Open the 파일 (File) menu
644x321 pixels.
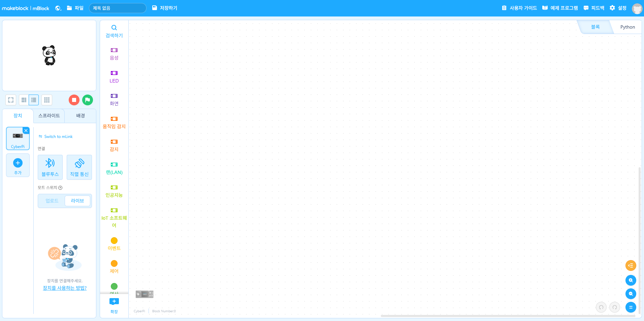coord(75,8)
